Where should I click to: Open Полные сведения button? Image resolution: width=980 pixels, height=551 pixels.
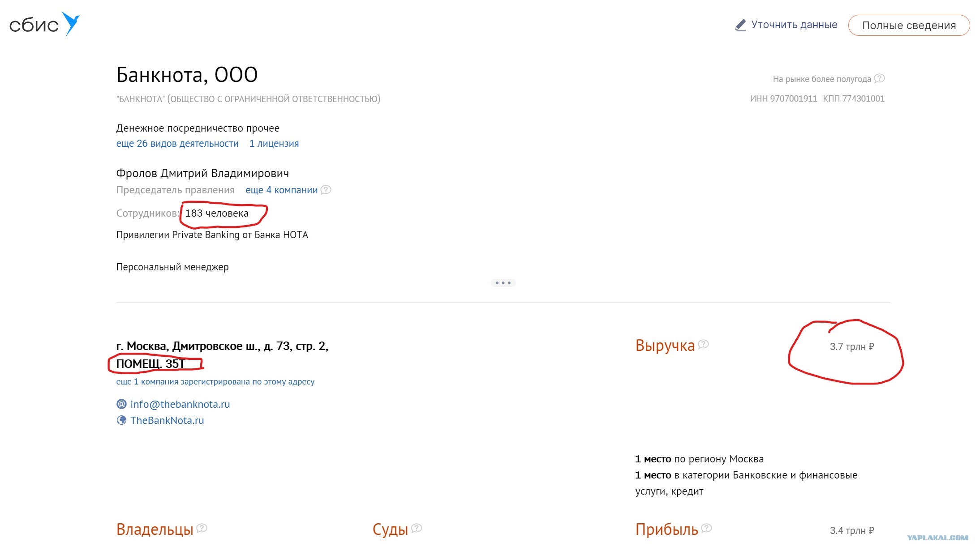coord(909,26)
